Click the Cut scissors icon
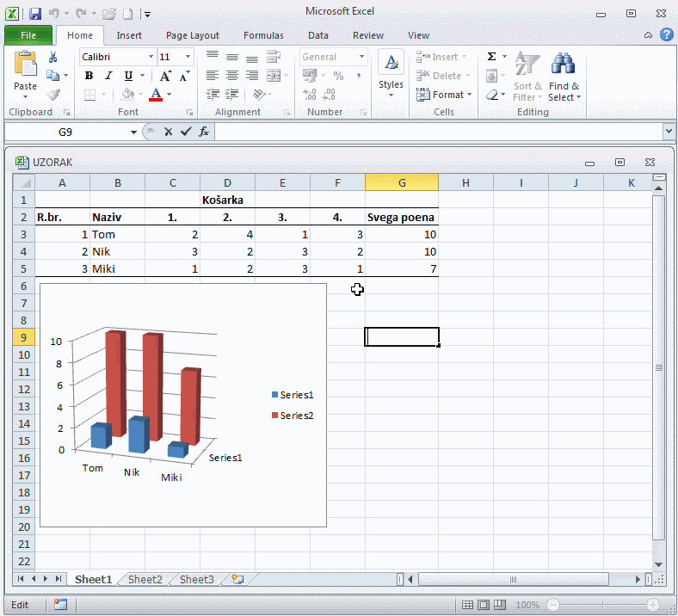 coord(53,57)
